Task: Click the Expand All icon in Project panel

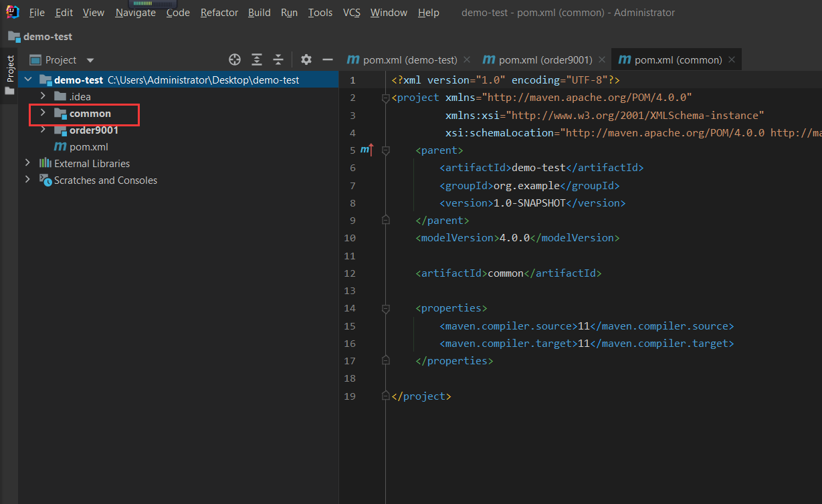Action: 257,59
